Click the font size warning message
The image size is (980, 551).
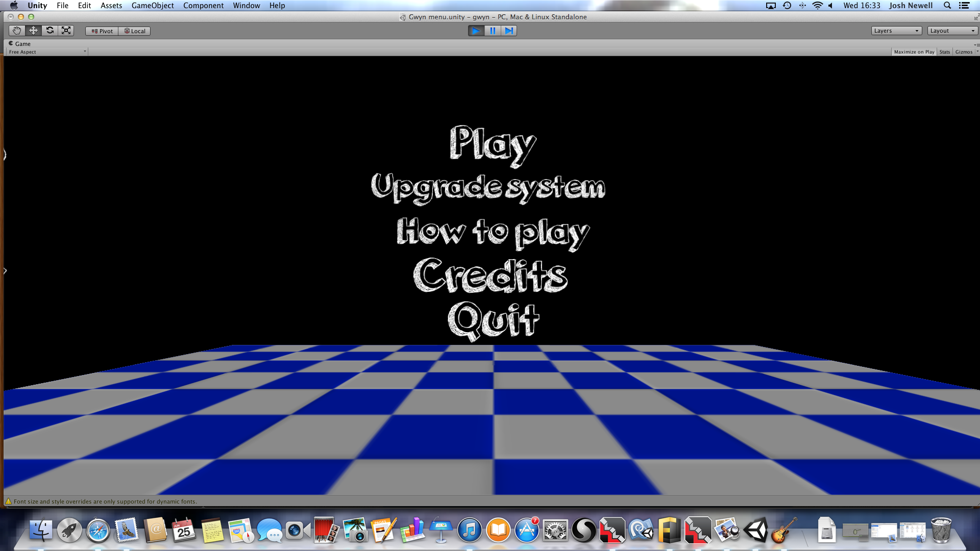point(105,502)
